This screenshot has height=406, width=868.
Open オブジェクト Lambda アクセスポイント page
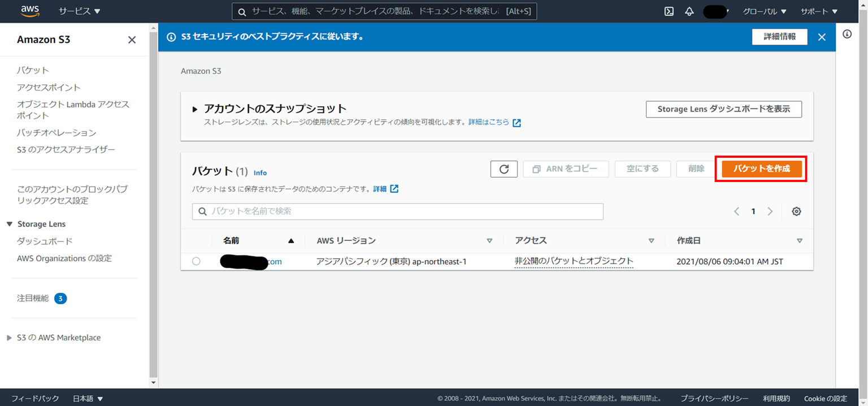(x=73, y=110)
